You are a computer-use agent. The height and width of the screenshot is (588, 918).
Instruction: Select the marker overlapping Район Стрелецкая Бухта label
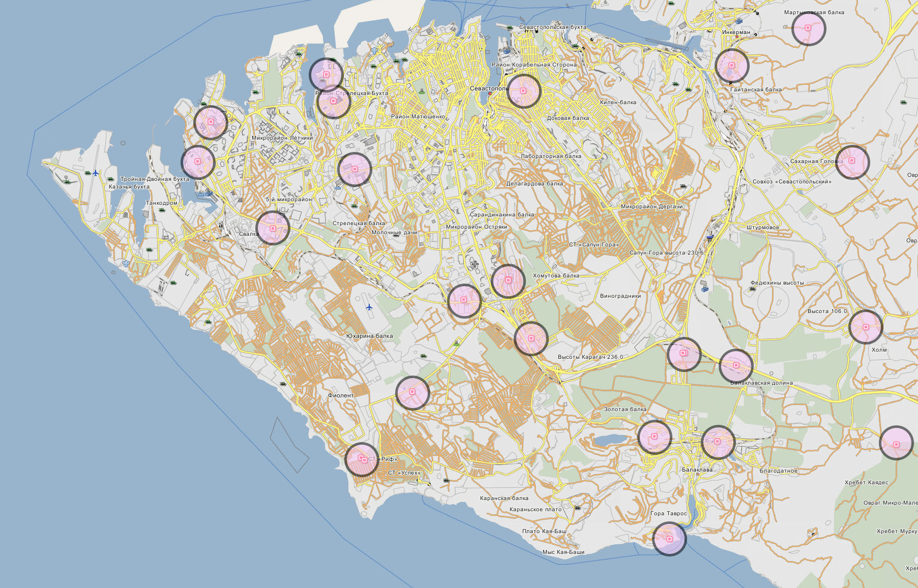[334, 102]
